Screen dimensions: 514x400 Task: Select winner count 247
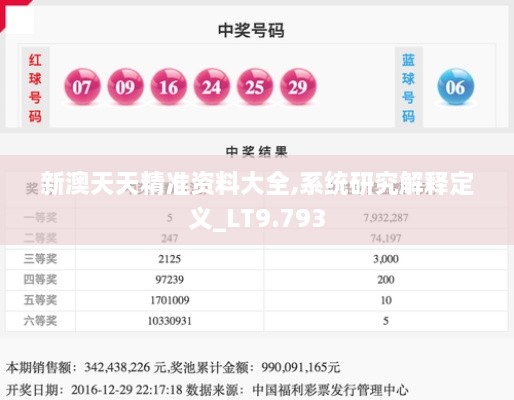(170, 238)
